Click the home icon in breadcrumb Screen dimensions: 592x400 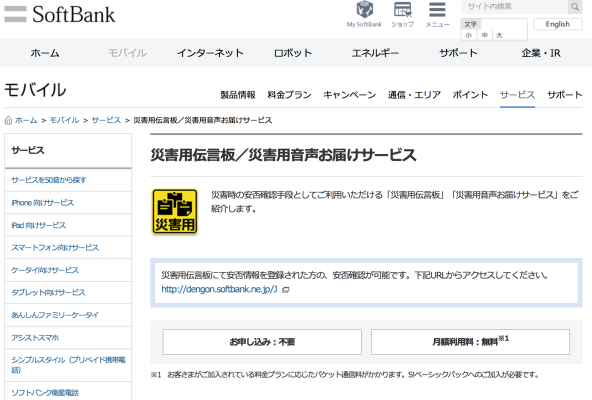(x=8, y=120)
